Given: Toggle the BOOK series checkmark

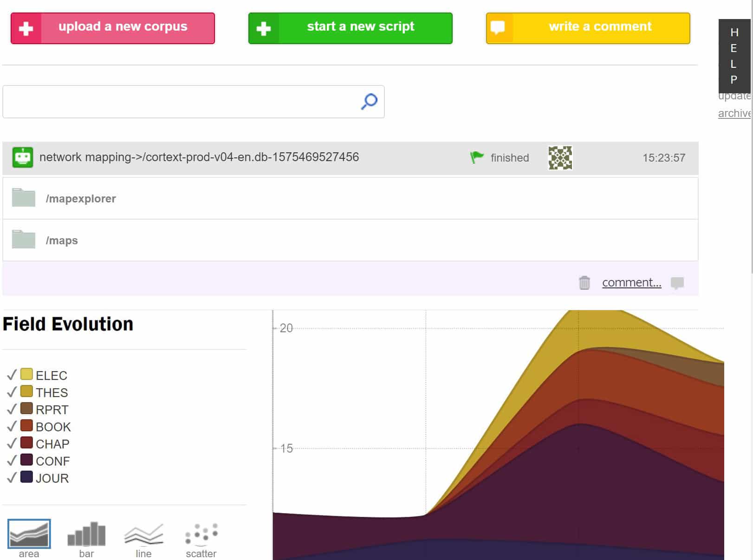Looking at the screenshot, I should (12, 426).
